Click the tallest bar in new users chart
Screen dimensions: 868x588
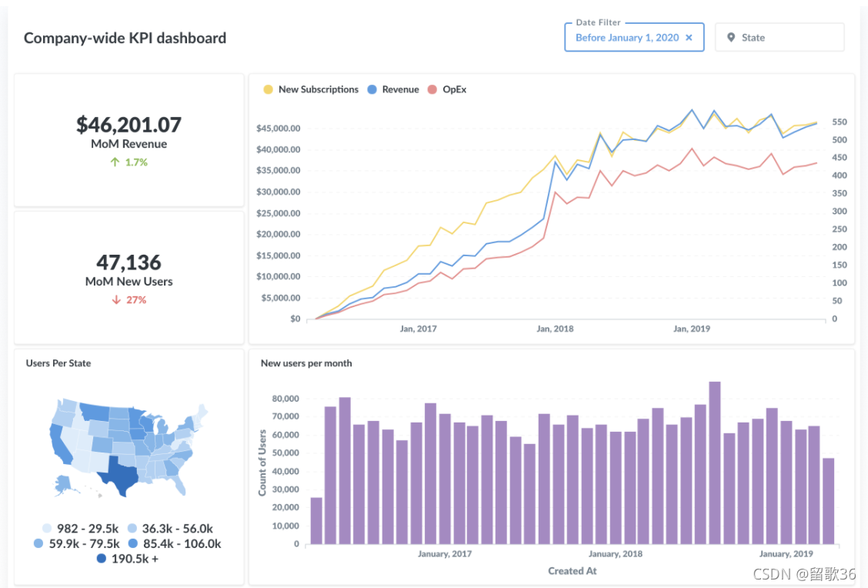714,463
